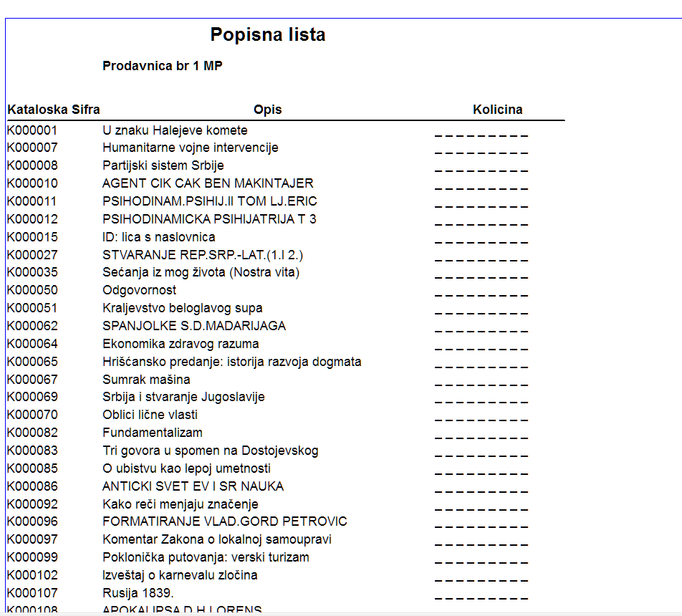Click the Popisna lista title
This screenshot has height=616, width=682.
tap(267, 34)
